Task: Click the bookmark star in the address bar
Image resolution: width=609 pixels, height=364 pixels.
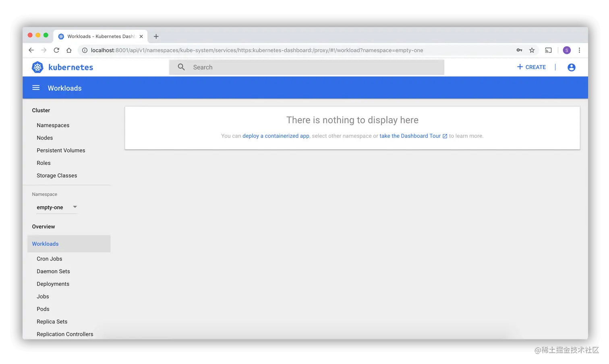Action: click(532, 50)
